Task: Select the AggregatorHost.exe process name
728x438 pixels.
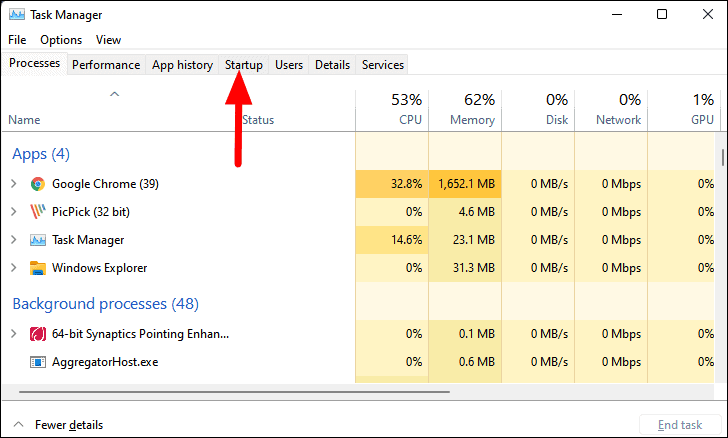Action: 105,362
